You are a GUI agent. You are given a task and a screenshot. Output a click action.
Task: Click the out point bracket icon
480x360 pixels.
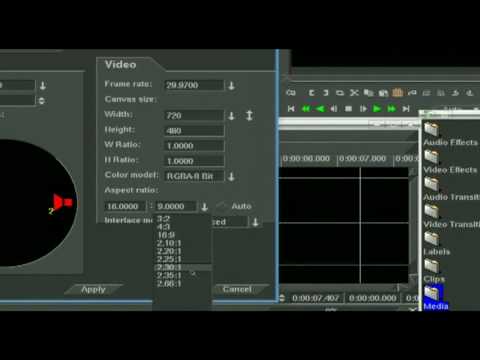[x=326, y=93]
